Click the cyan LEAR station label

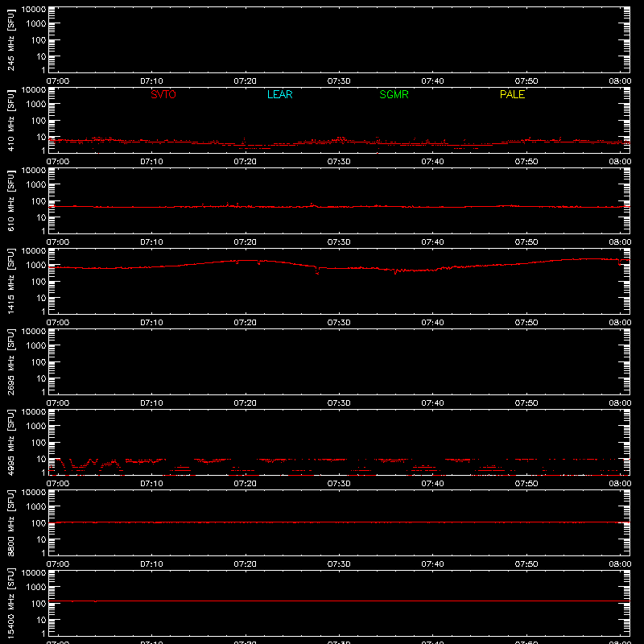pyautogui.click(x=279, y=94)
